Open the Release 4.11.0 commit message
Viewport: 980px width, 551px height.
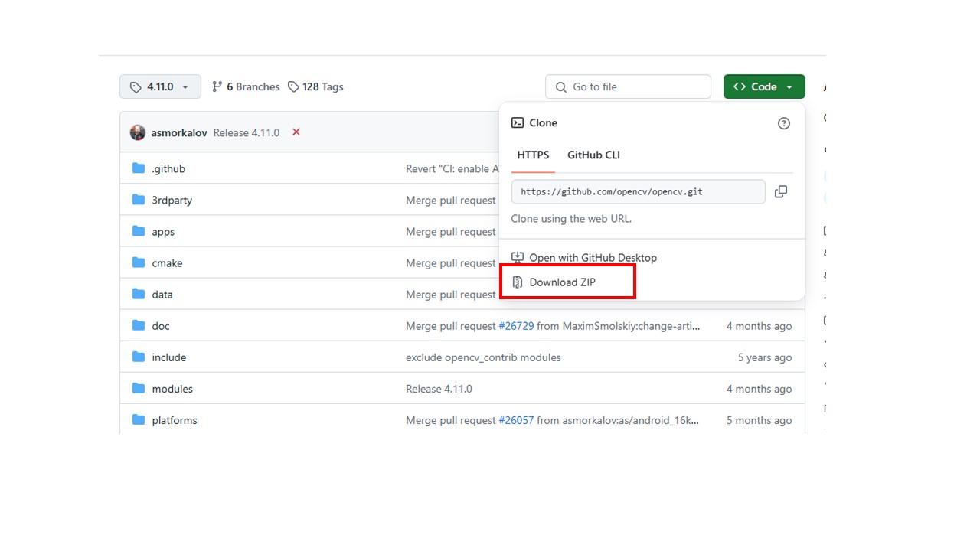[x=247, y=132]
